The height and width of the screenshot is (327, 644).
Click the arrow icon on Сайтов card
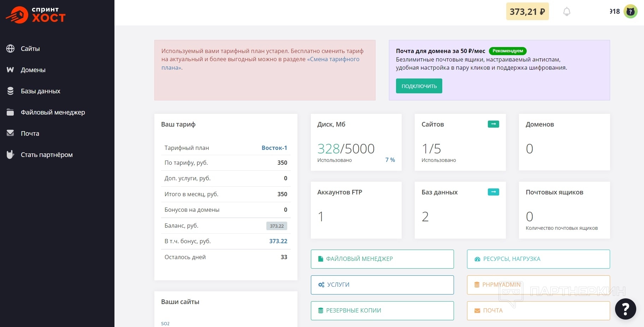point(493,124)
